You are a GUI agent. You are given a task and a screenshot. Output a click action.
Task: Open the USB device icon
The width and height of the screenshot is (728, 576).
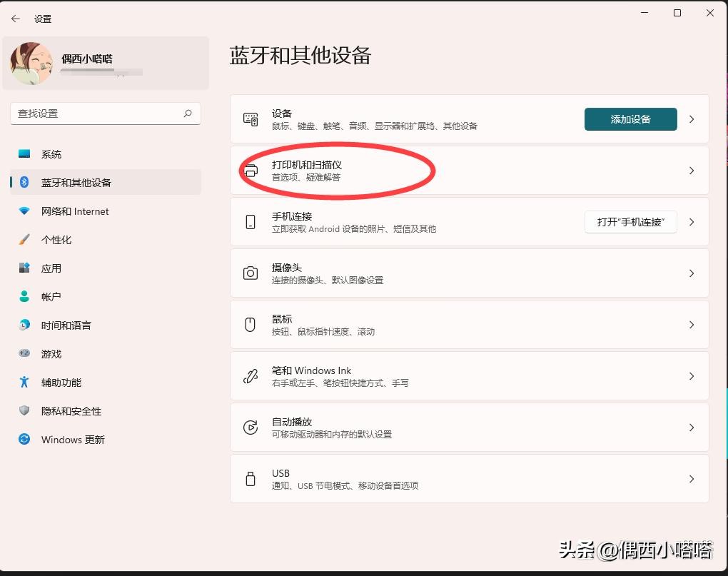(251, 479)
